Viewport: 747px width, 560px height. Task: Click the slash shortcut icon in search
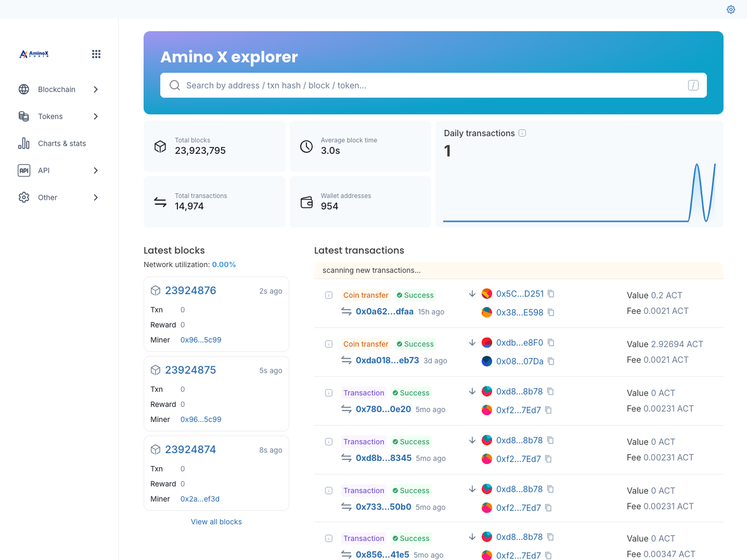coord(693,85)
